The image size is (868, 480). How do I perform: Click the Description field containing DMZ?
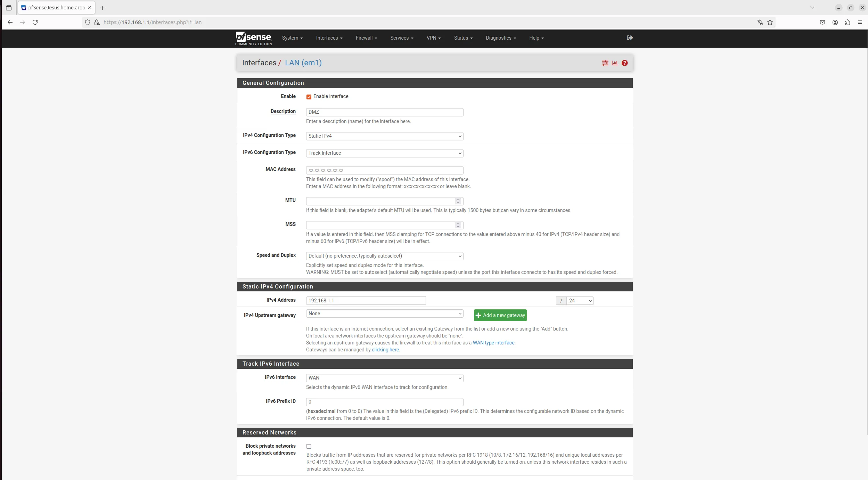(385, 112)
